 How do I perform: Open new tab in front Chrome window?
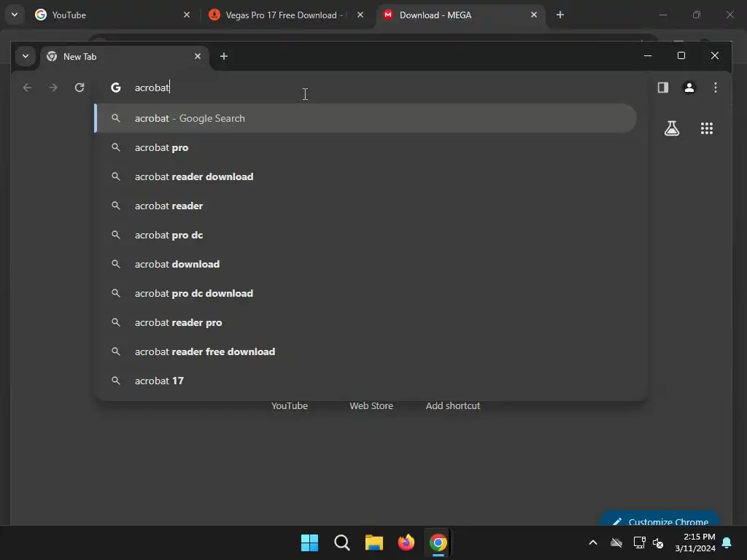[223, 56]
